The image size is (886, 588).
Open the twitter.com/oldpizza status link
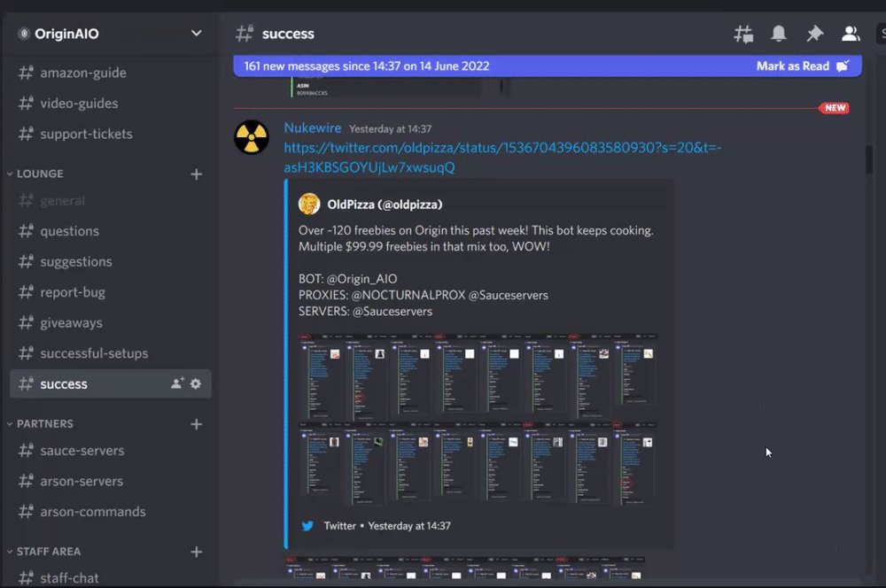coord(502,158)
